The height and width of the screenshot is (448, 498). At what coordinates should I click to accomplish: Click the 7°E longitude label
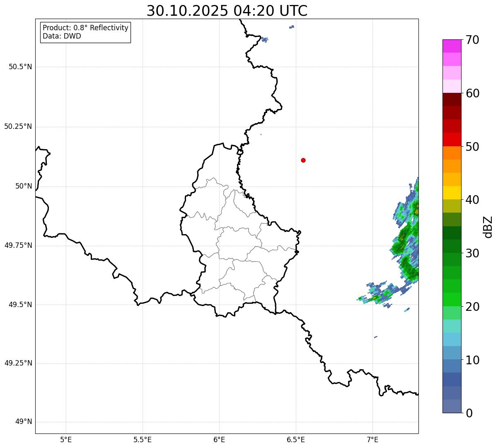[x=372, y=439]
